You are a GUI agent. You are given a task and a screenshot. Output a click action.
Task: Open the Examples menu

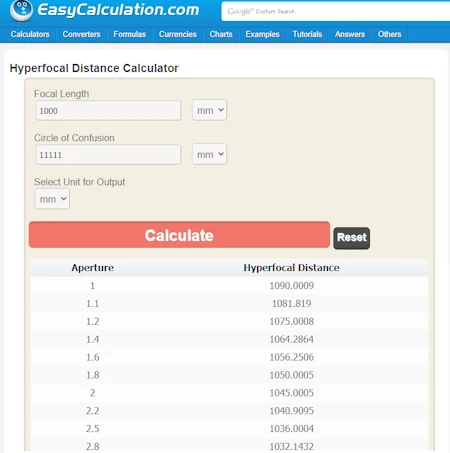click(x=262, y=34)
